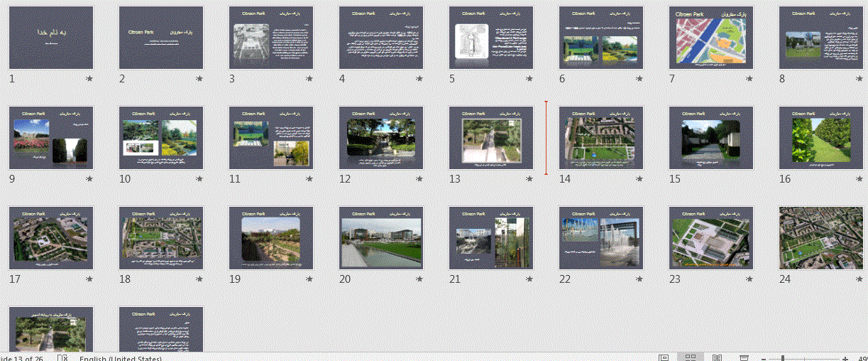Select slide 15 thumbnail
This screenshot has height=361, width=868.
[x=711, y=138]
